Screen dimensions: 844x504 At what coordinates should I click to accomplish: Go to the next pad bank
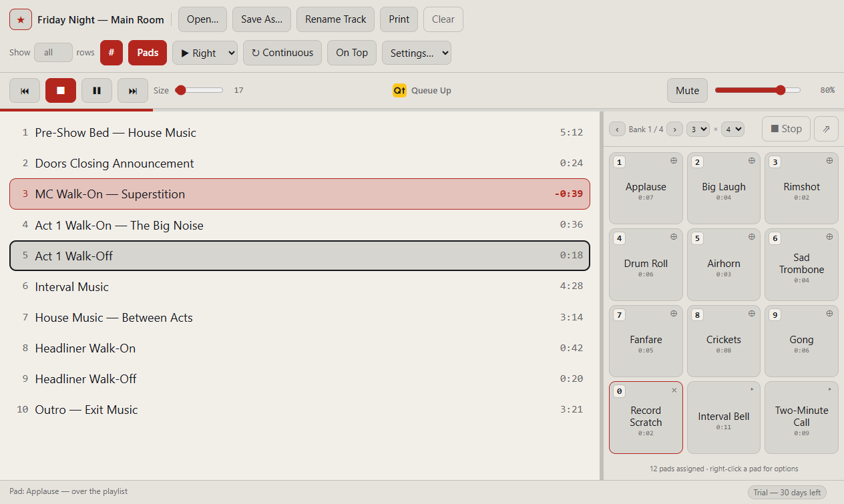click(674, 130)
